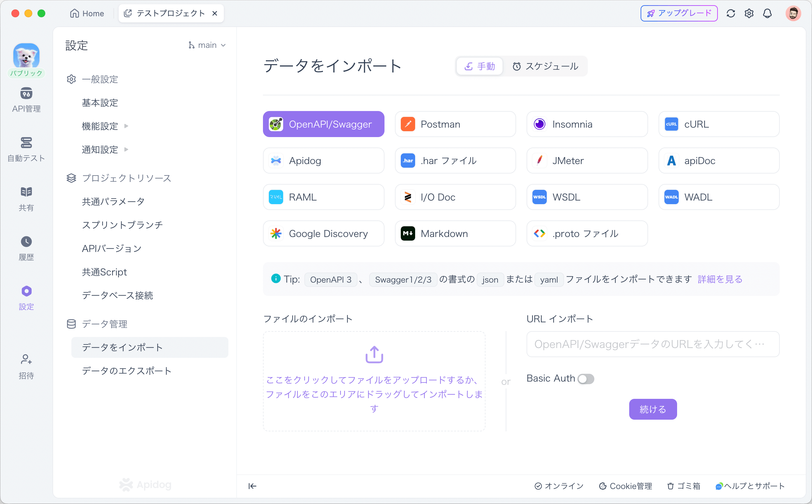This screenshot has height=504, width=812.
Task: Expand main branch dropdown
Action: click(207, 46)
